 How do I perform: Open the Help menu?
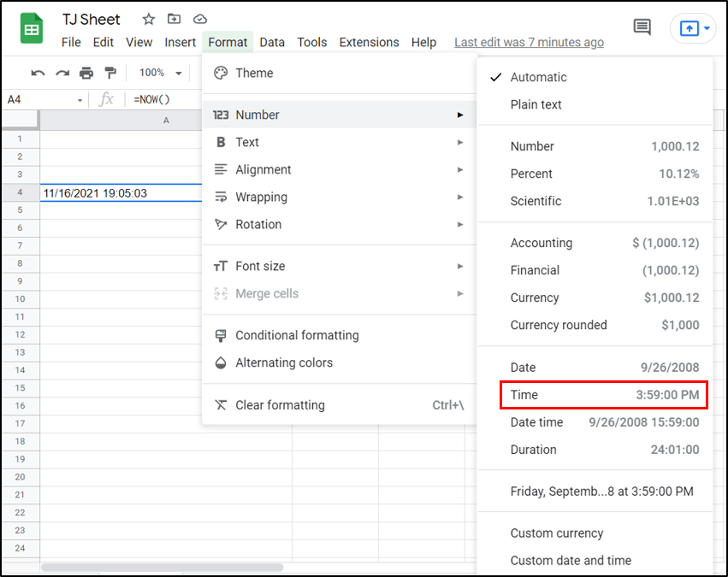click(x=423, y=42)
